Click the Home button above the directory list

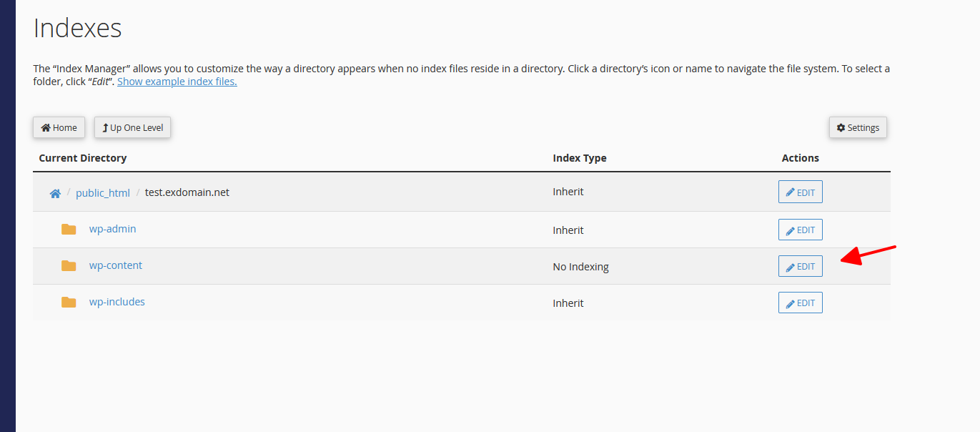[59, 128]
